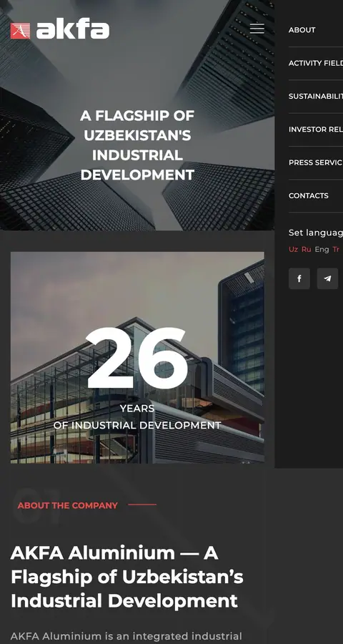Select the Sustainability menu item
The image size is (343, 644).
[x=316, y=97]
